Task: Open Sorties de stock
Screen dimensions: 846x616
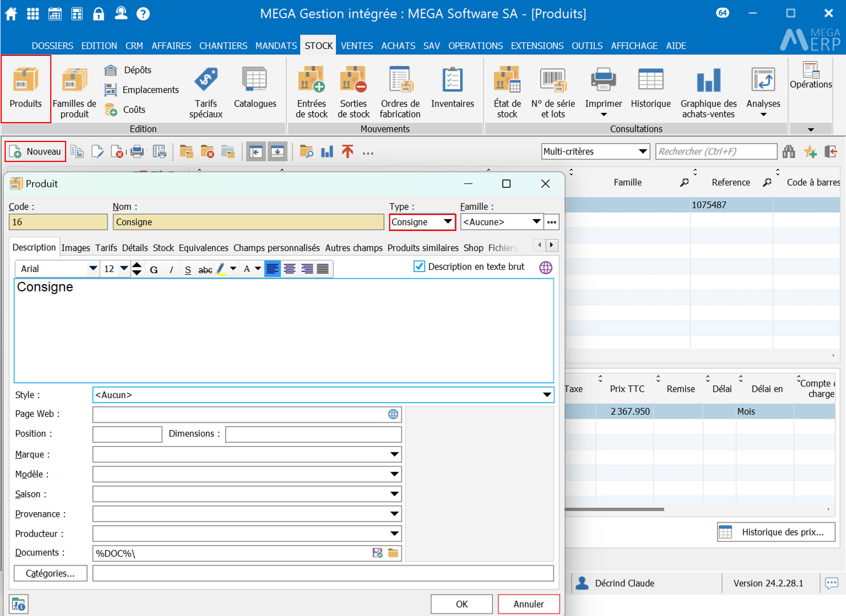Action: coord(354,92)
